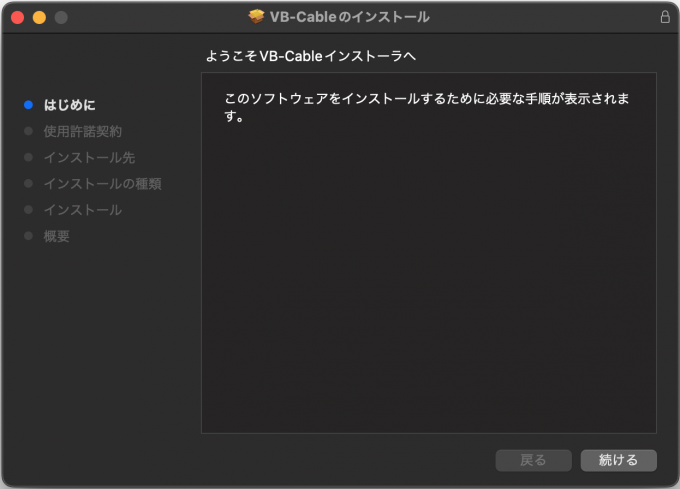Close the installer with the red button

click(17, 17)
